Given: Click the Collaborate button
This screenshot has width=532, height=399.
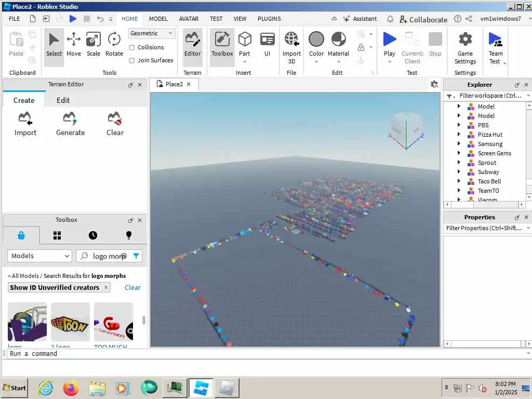Looking at the screenshot, I should pyautogui.click(x=423, y=19).
